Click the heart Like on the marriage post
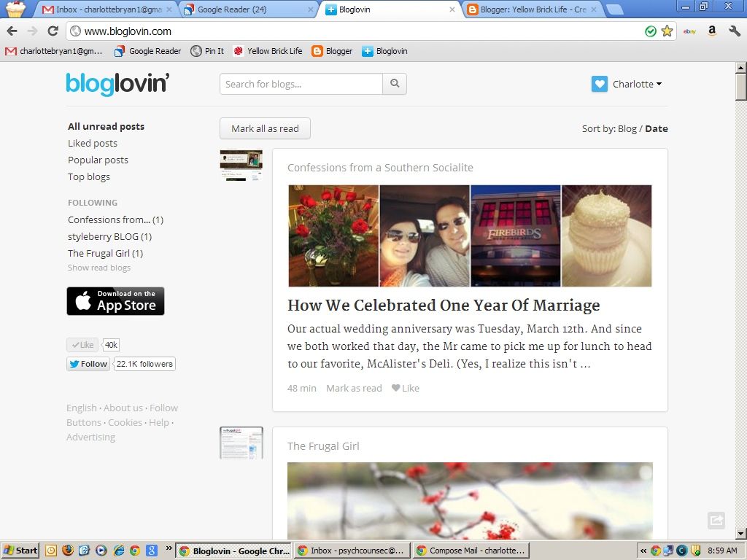 (406, 388)
